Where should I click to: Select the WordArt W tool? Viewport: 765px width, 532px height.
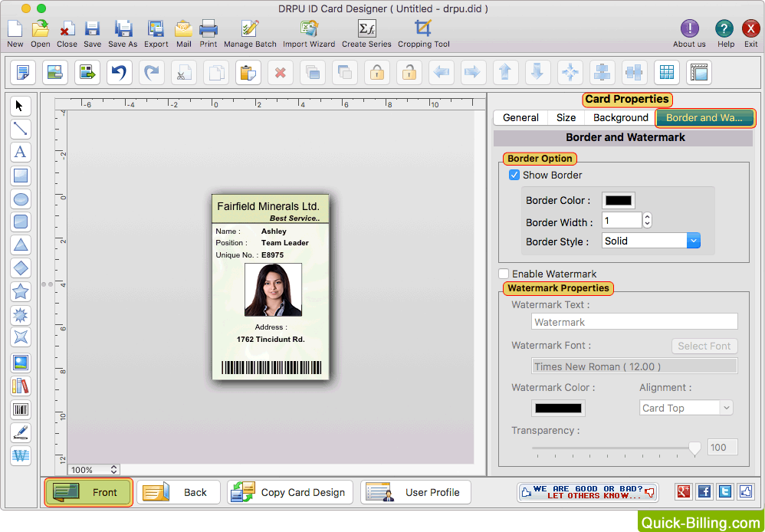pyautogui.click(x=20, y=456)
